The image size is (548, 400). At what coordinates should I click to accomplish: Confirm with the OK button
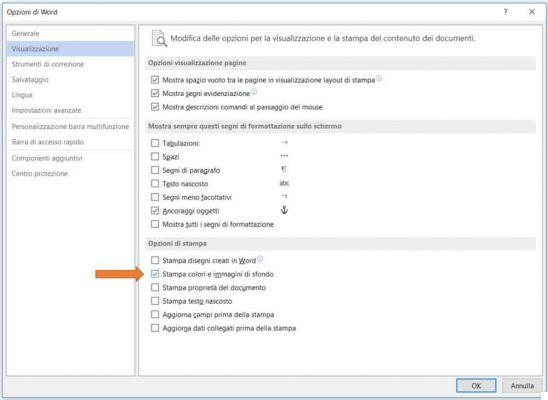pyautogui.click(x=476, y=386)
